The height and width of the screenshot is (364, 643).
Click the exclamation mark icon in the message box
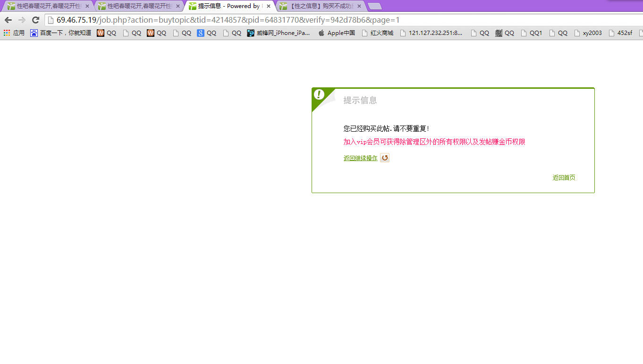click(x=319, y=94)
